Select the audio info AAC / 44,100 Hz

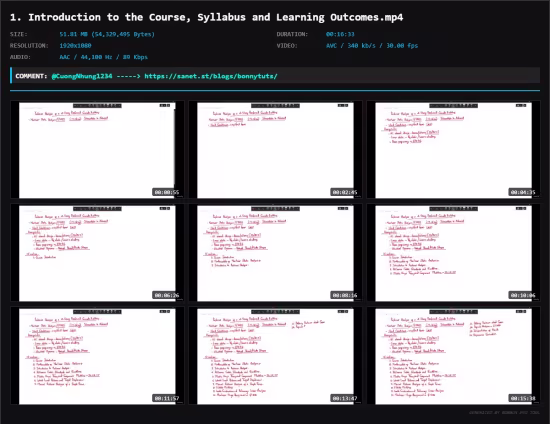pyautogui.click(x=103, y=57)
